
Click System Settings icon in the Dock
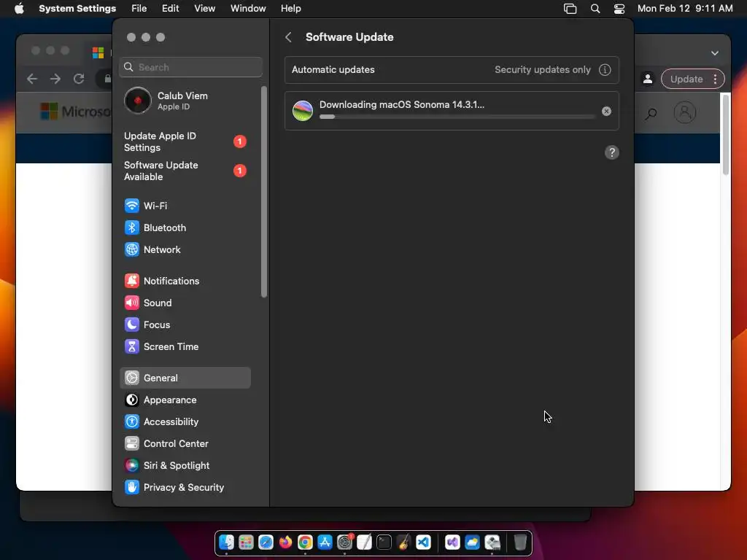pyautogui.click(x=344, y=542)
